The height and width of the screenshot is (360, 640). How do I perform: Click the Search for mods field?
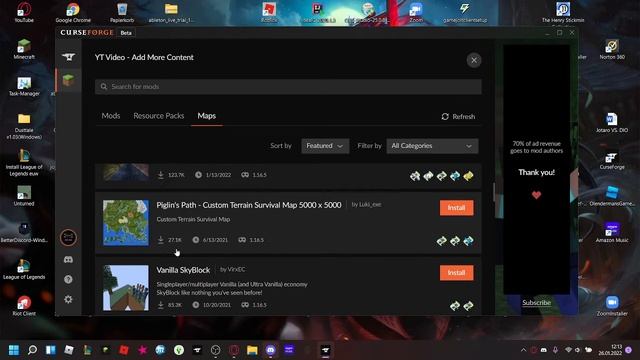click(x=288, y=87)
